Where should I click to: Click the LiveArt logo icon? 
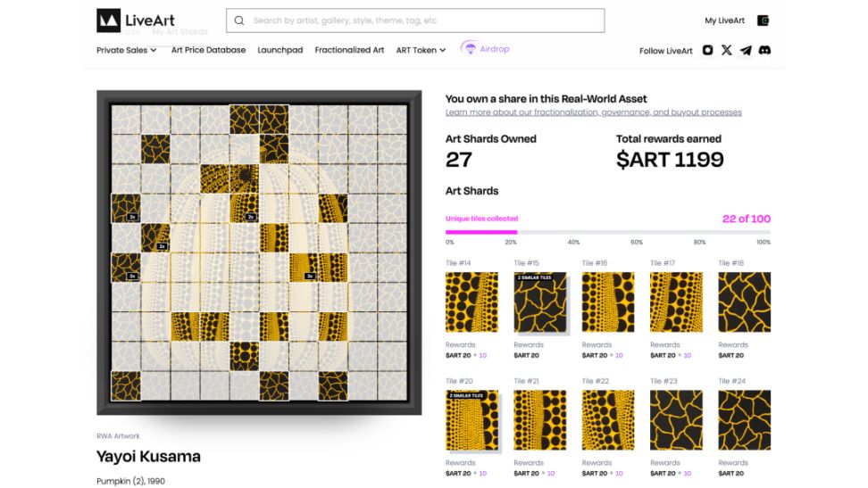point(109,21)
